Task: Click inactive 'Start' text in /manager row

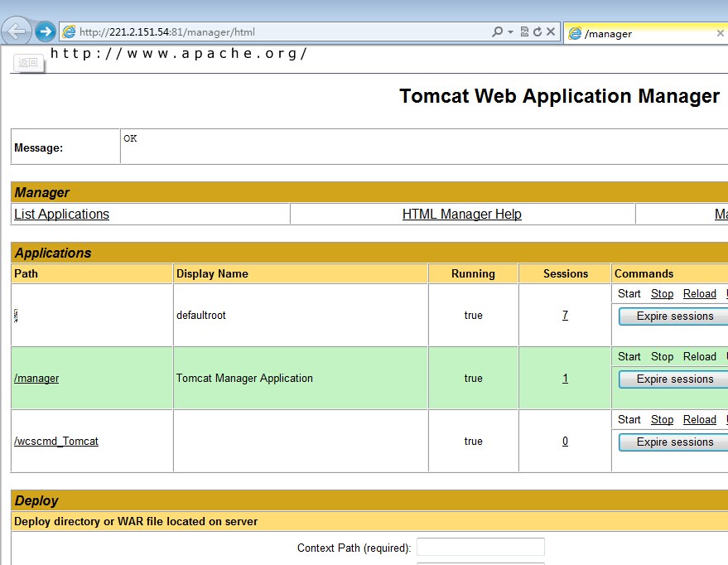Action: pyautogui.click(x=629, y=356)
